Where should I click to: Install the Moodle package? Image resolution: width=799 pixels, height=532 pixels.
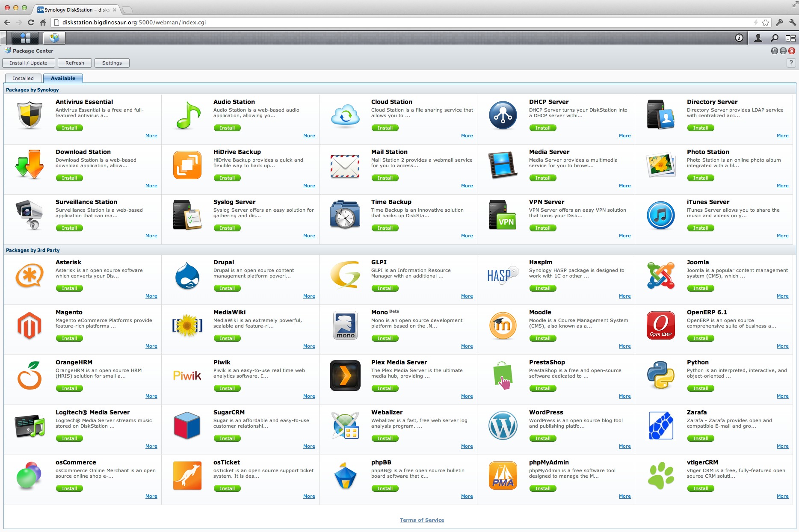click(x=543, y=338)
